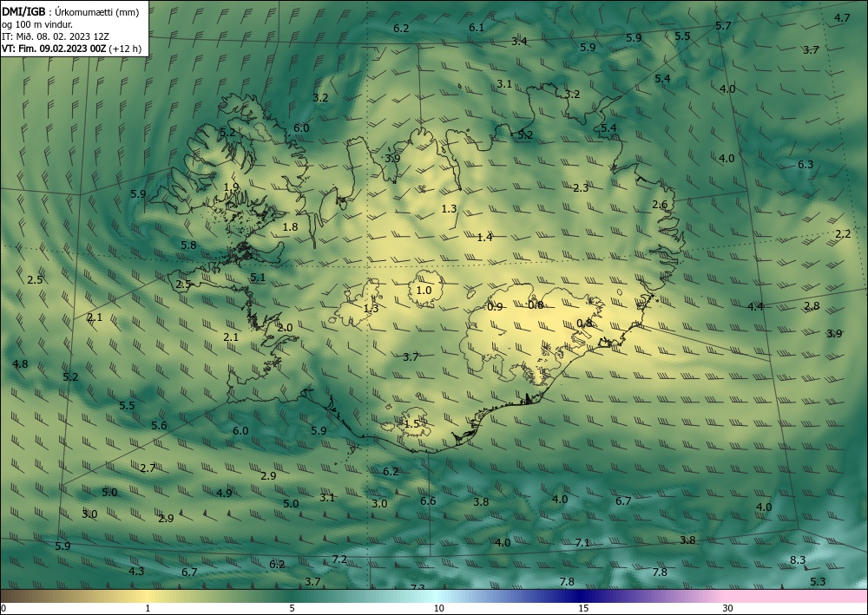Click the map value 2.6

pos(660,205)
